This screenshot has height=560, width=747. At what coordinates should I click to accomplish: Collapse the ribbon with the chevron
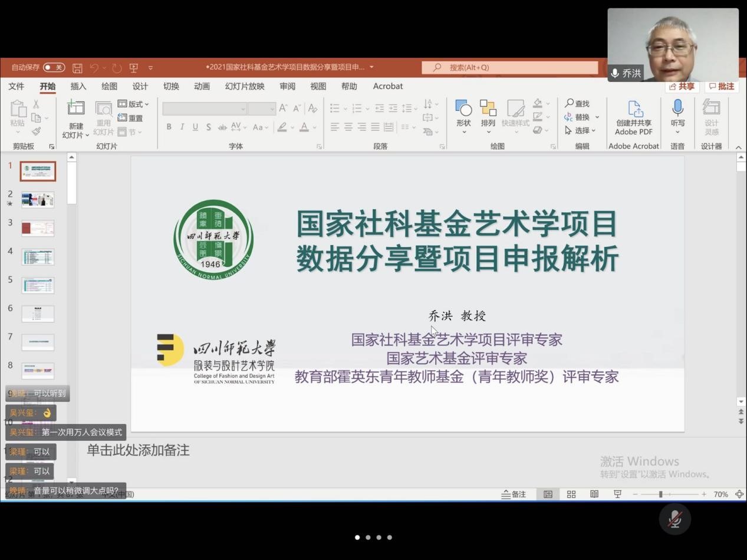click(738, 147)
